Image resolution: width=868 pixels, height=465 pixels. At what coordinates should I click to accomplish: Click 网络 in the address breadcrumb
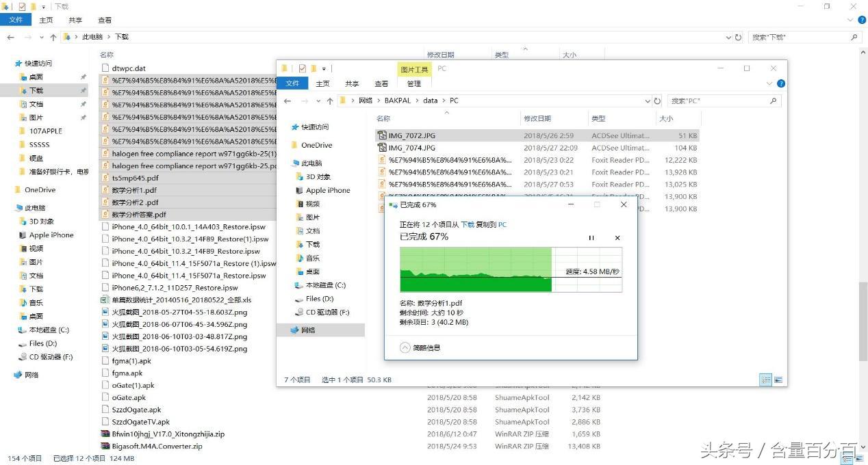[366, 101]
